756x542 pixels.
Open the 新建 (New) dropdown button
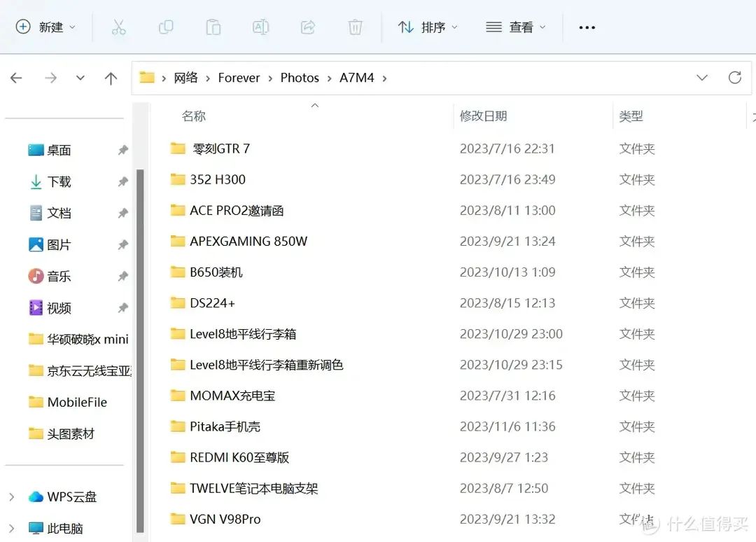pos(45,27)
